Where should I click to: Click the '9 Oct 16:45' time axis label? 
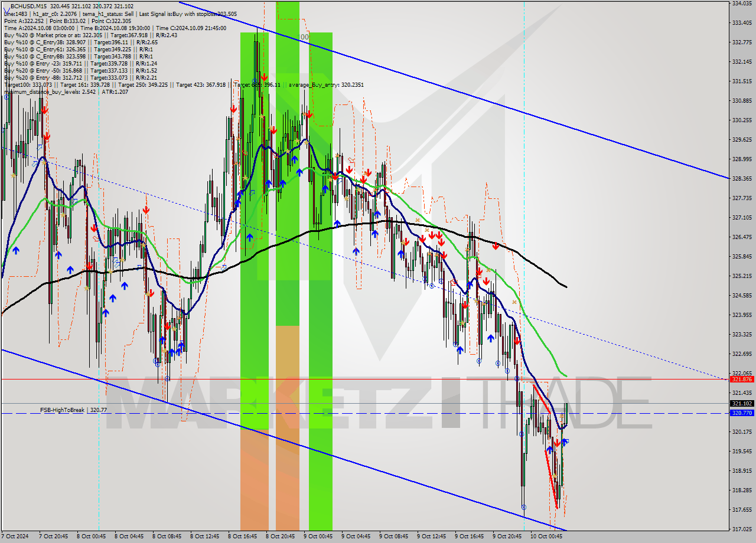point(470,537)
